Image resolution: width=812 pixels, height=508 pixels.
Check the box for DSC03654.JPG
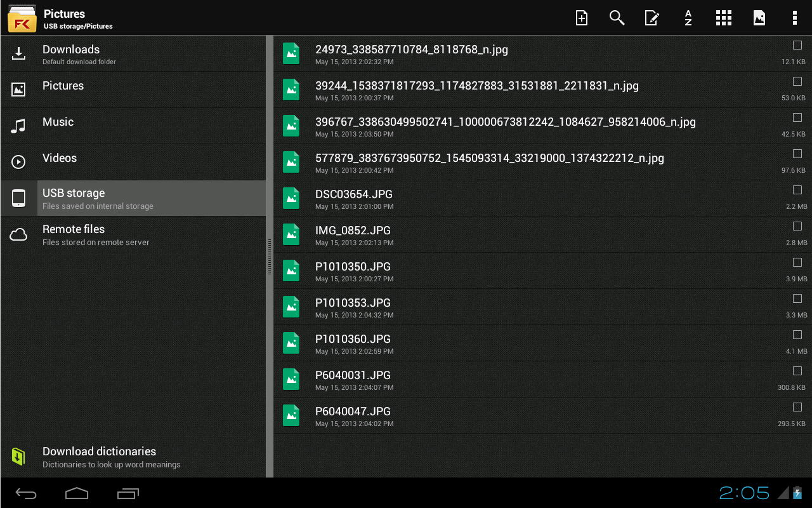[x=797, y=190]
